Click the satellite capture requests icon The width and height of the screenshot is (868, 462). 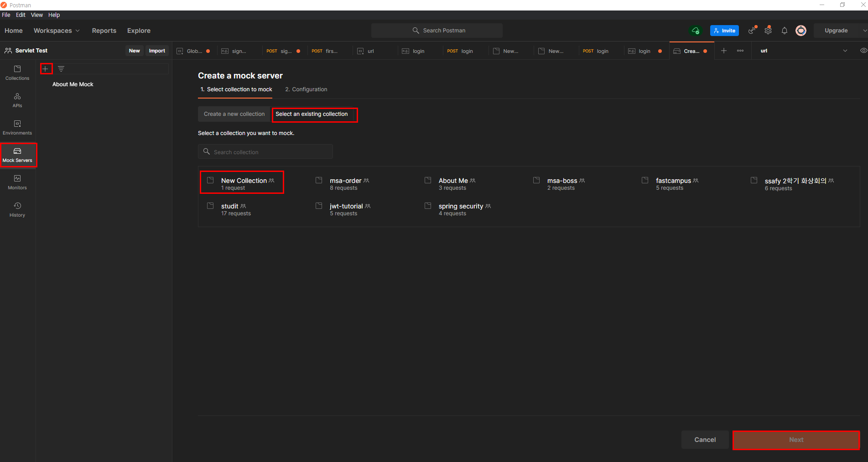click(752, 31)
